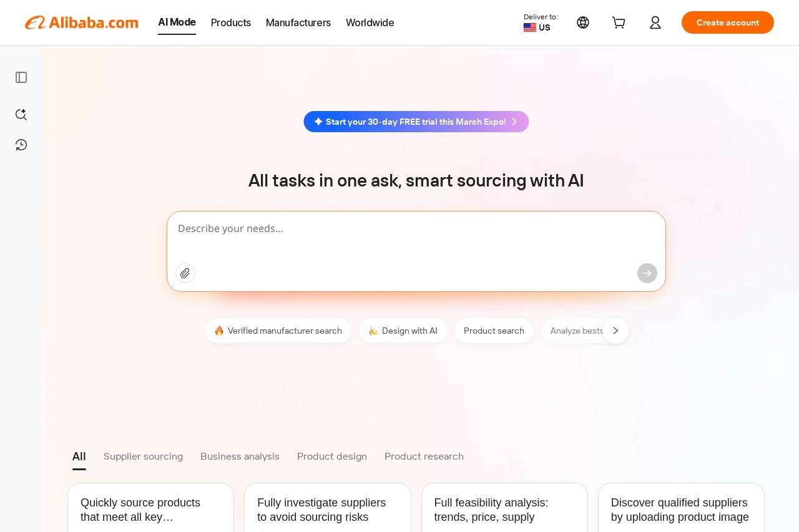
Task: Submit your query via the arrow icon
Action: coord(647,273)
